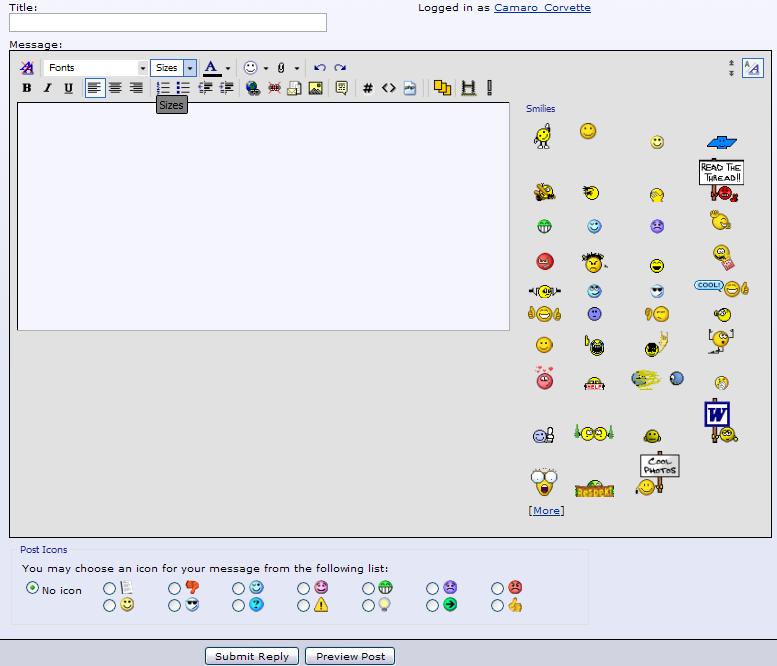Open the Fonts dropdown

(x=96, y=67)
